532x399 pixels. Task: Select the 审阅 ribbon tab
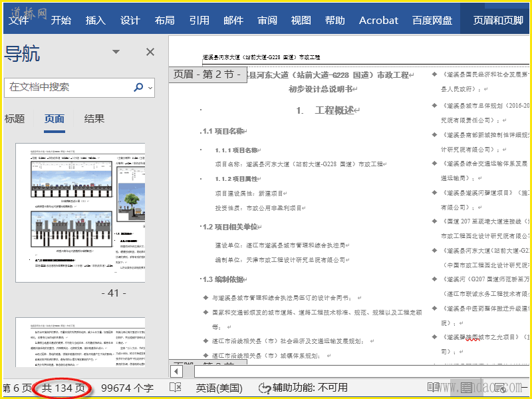[267, 21]
